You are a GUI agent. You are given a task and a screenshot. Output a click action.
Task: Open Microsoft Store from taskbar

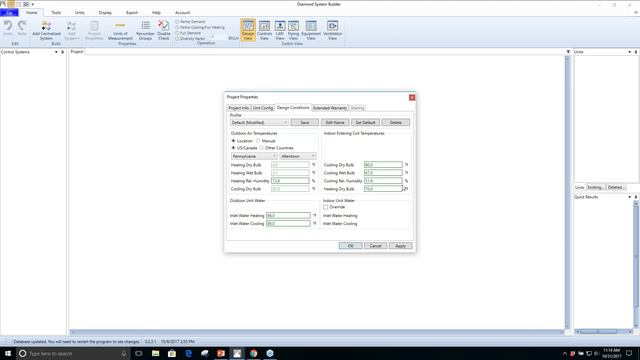pyautogui.click(x=172, y=353)
